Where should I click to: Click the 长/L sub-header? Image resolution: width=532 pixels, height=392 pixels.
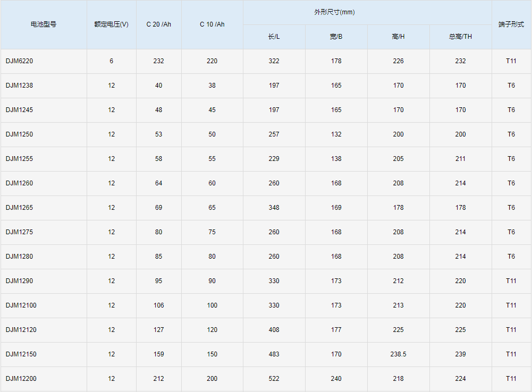click(274, 37)
